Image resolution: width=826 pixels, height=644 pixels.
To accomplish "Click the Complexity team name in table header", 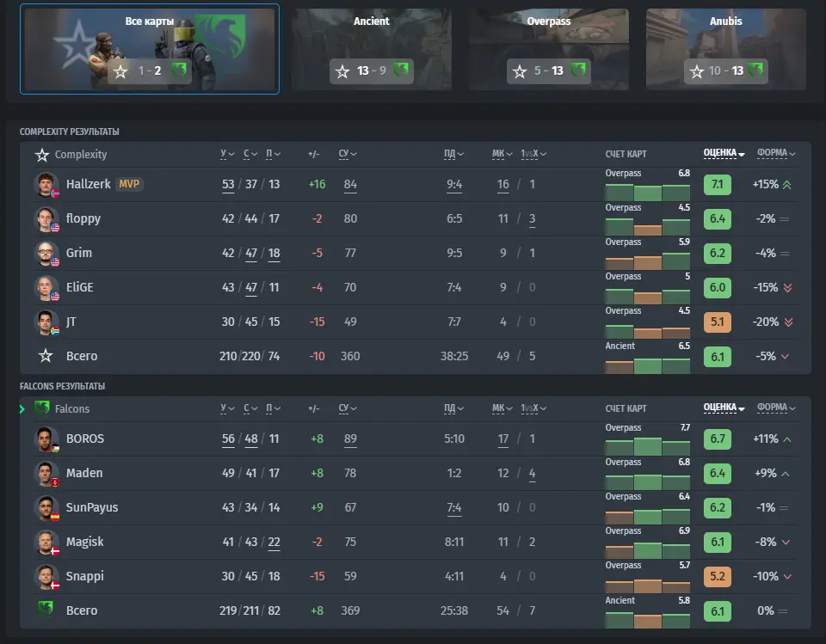I will (81, 154).
